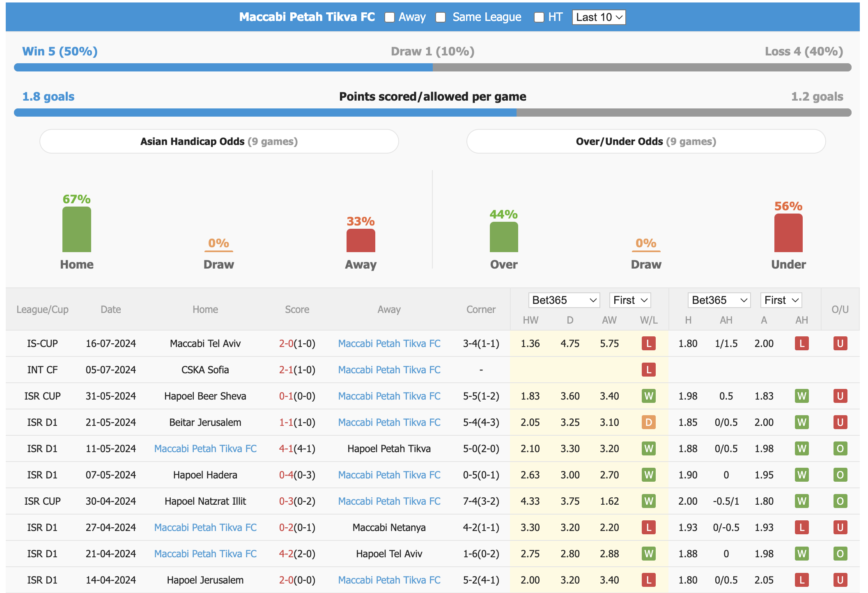Viewport: 868px width, 593px height.
Task: Click the W/L badge in Hapoel Natzrat Illit row
Action: pos(649,501)
